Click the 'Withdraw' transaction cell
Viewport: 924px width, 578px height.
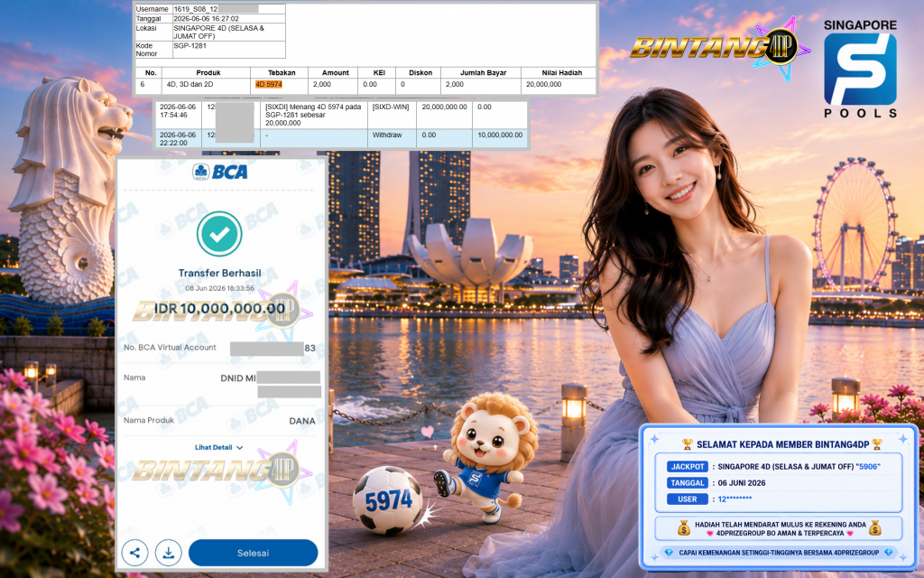387,135
